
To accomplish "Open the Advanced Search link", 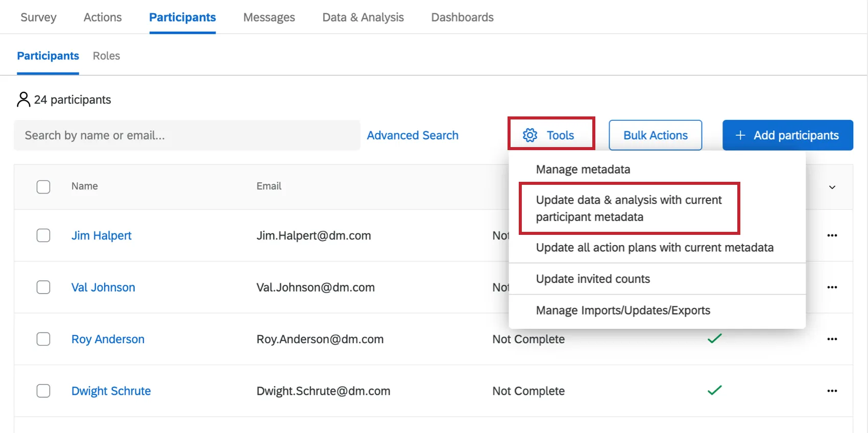I will point(413,135).
